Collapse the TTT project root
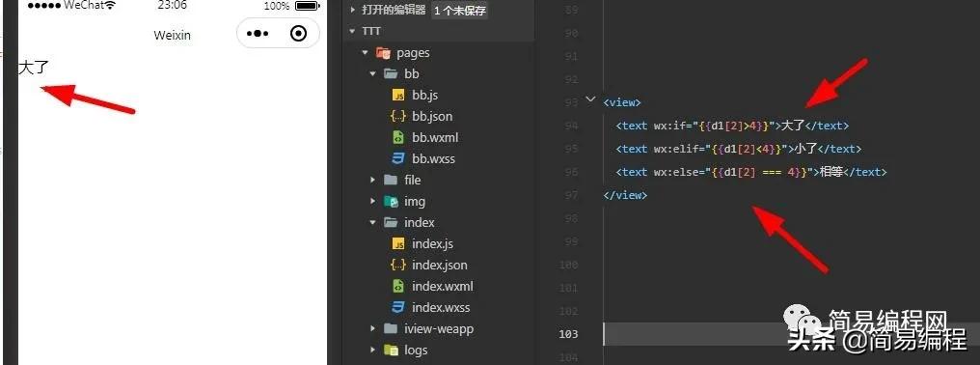 point(353,31)
